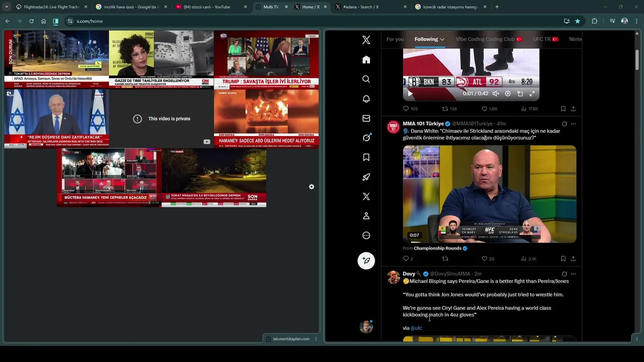Open Grok icon in the X sidebar
This screenshot has width=644, height=362.
click(x=366, y=138)
